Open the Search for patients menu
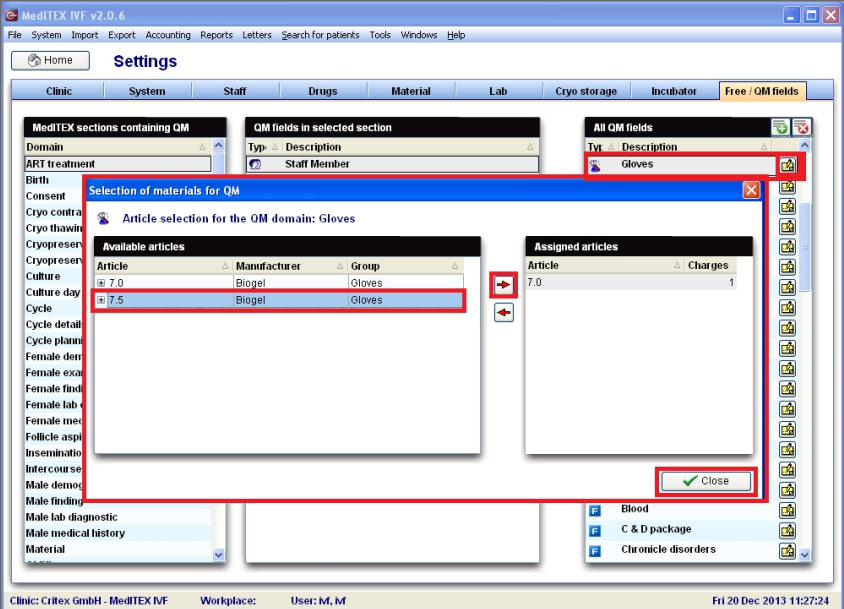The image size is (844, 609). click(320, 35)
